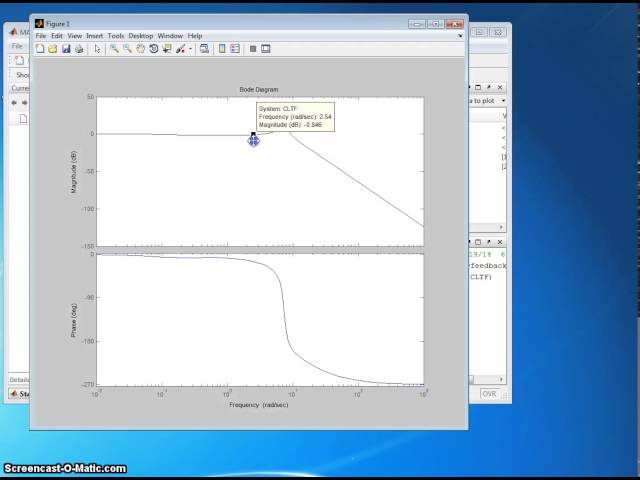Insert a legend using the toolbar icon
The width and height of the screenshot is (640, 480).
click(235, 49)
